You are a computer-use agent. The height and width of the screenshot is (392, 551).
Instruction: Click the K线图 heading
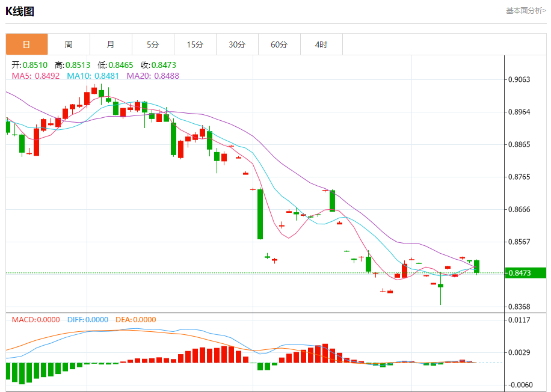pyautogui.click(x=20, y=11)
